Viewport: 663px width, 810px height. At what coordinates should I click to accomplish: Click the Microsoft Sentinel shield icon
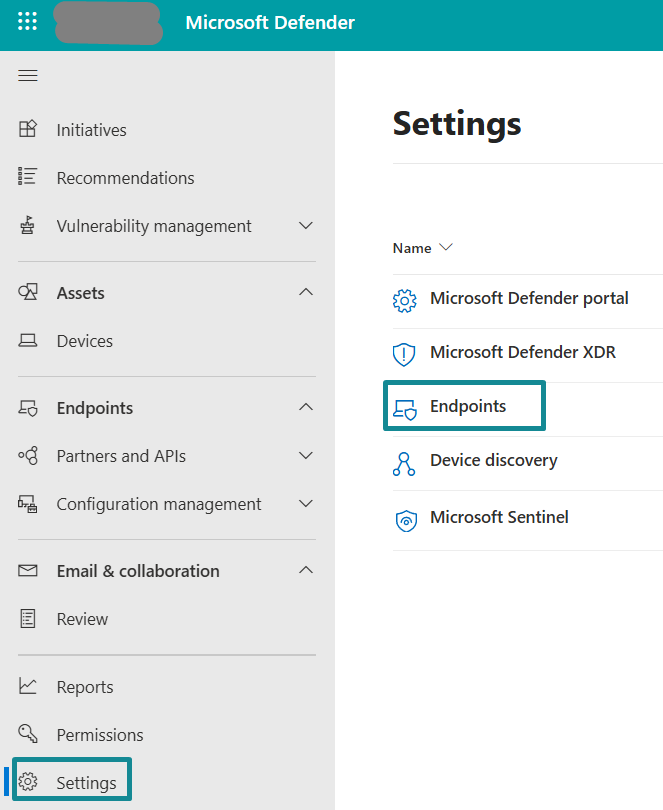404,518
